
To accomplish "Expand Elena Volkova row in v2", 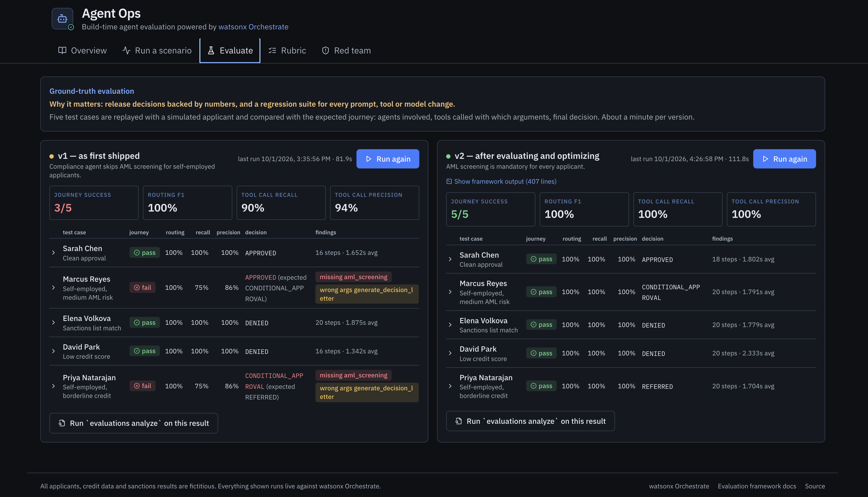I will [x=450, y=324].
